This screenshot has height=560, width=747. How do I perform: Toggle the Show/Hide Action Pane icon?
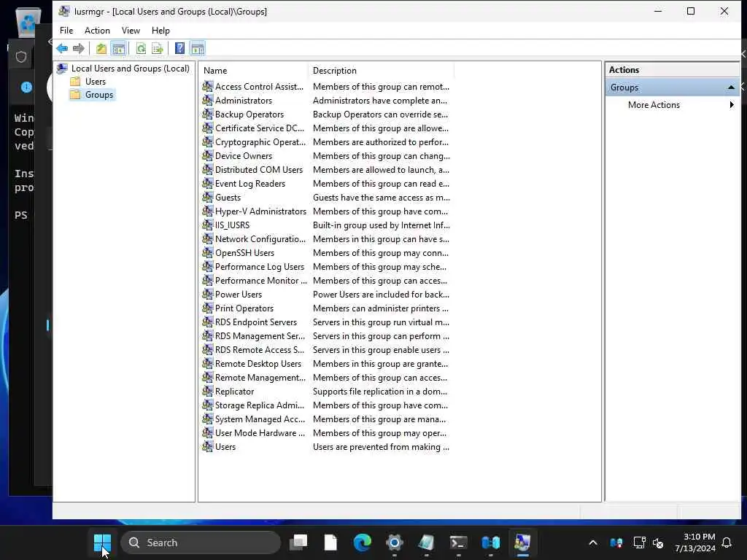coord(197,48)
